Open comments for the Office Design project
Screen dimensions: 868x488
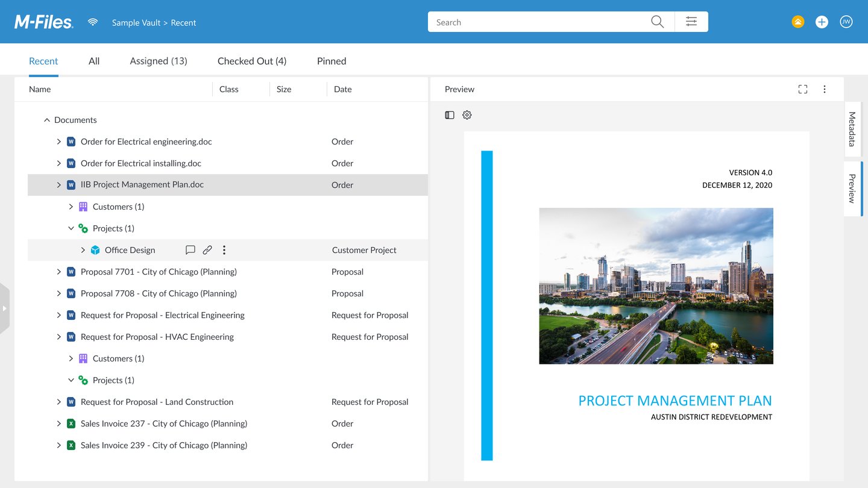click(x=190, y=249)
